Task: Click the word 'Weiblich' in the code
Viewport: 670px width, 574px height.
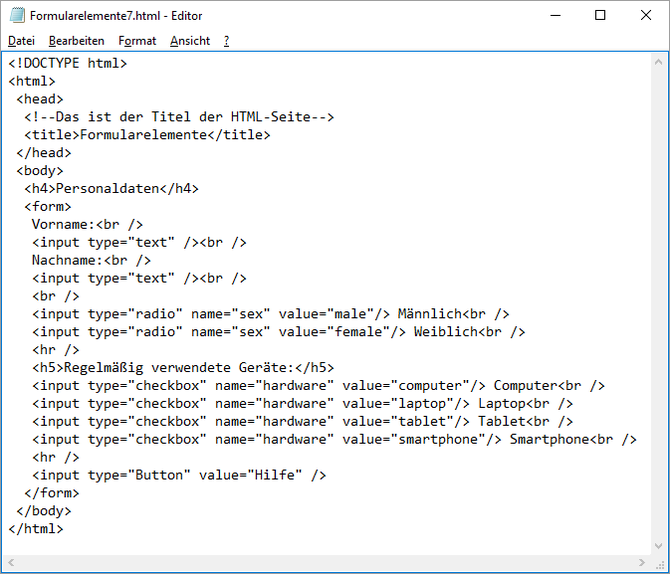Action: click(x=445, y=332)
